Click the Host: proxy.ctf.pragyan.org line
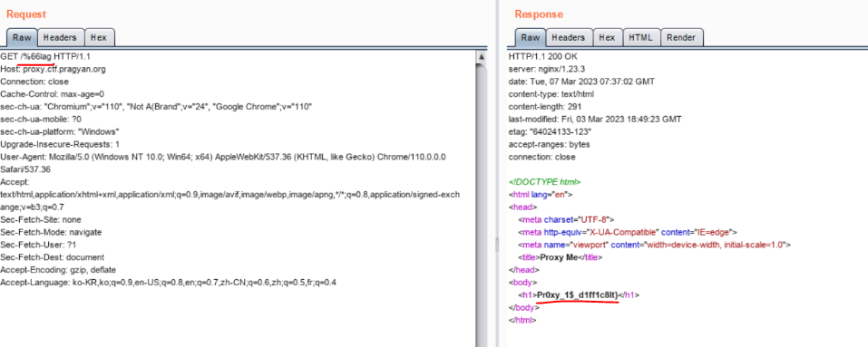Screen dimensions: 868x347 pos(54,69)
